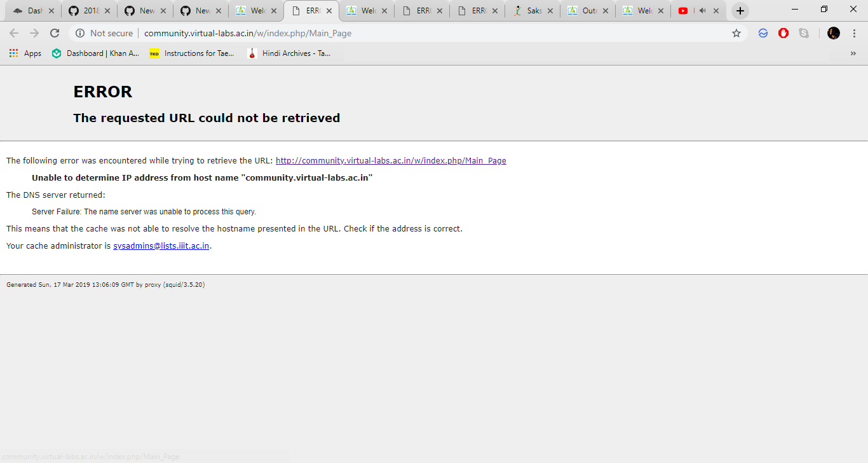The height and width of the screenshot is (463, 868).
Task: Open the Dashboard | Khan A... bookmark
Action: tap(95, 53)
